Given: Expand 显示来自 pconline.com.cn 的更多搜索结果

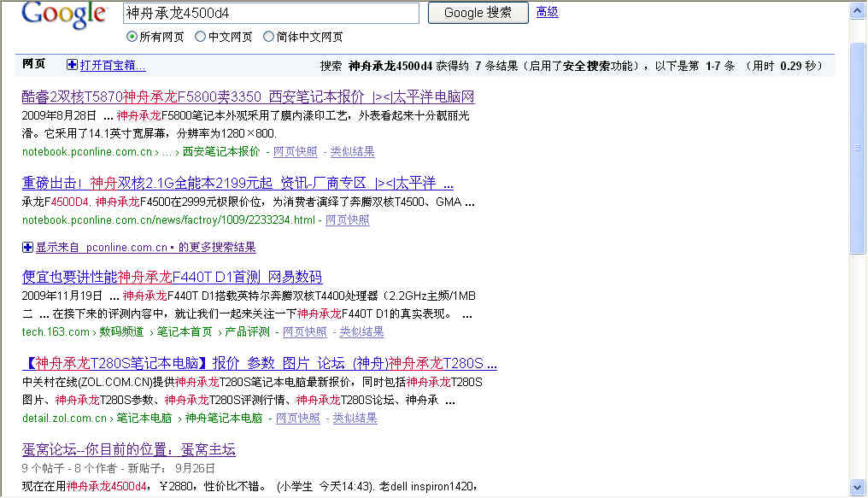Looking at the screenshot, I should pyautogui.click(x=145, y=247).
